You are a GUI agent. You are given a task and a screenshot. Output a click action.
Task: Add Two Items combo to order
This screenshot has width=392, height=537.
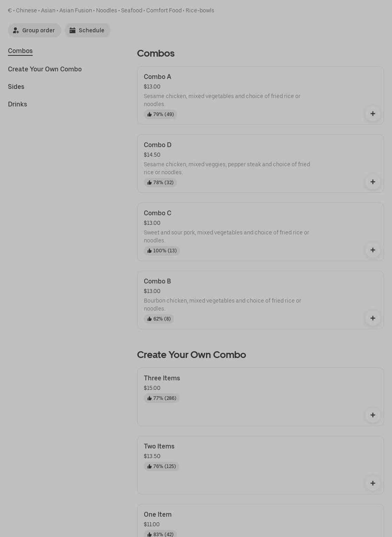click(372, 483)
